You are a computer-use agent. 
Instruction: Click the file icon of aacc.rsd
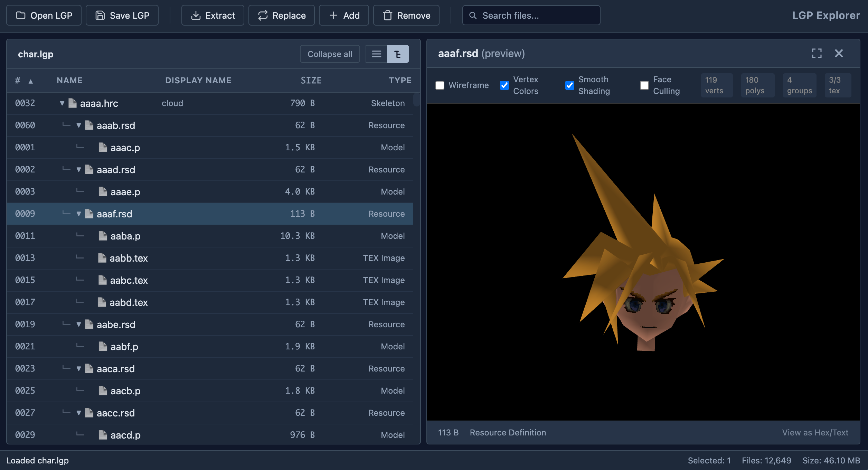[89, 413]
